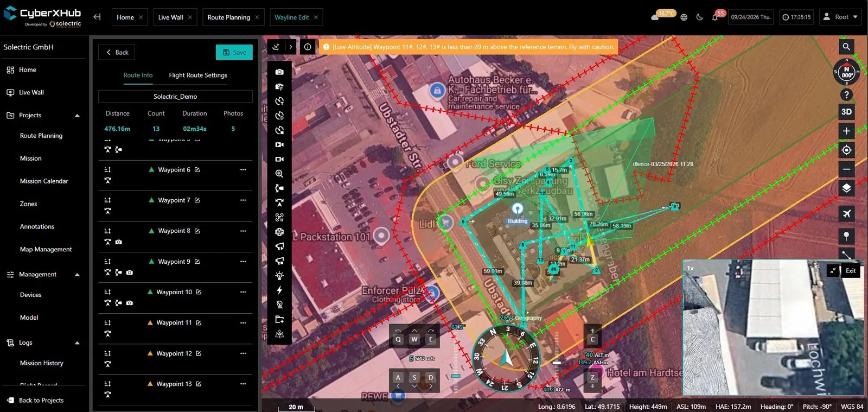The height and width of the screenshot is (412, 868).
Task: Switch to Flight Route Settings tab
Action: 198,75
